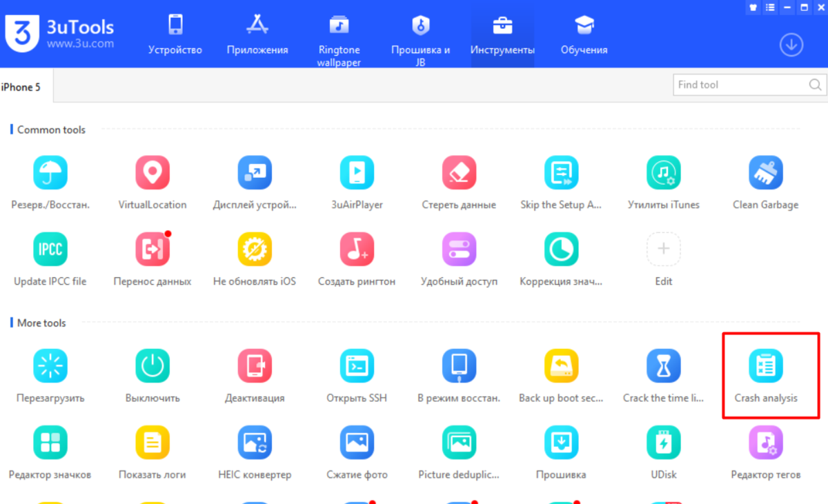Select the Не обновлять iOS tool
Viewport: 828px width, 504px height.
pos(255,250)
